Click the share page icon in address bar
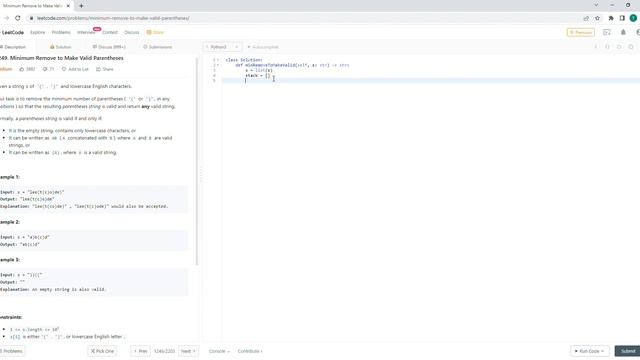The width and height of the screenshot is (640, 360). [x=586, y=18]
